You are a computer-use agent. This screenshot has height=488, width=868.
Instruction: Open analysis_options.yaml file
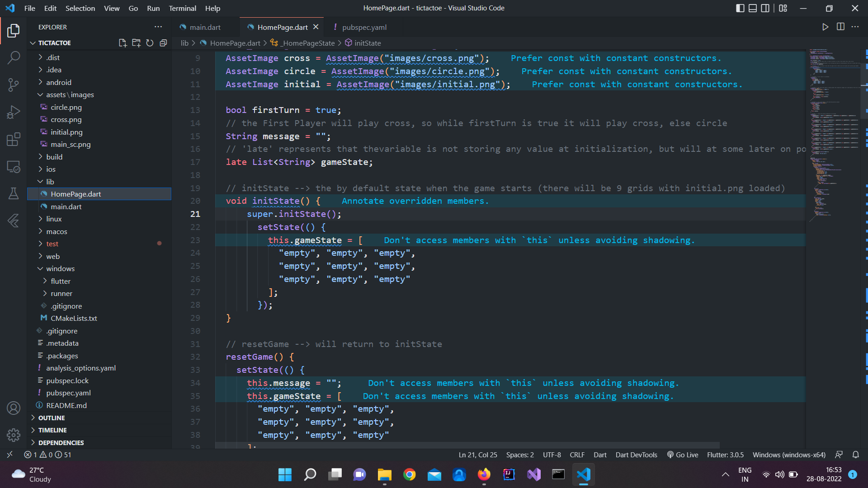click(x=81, y=368)
